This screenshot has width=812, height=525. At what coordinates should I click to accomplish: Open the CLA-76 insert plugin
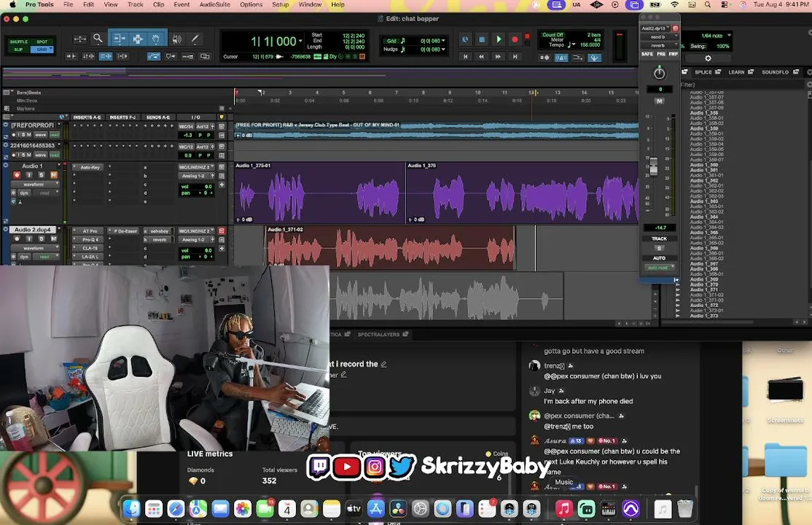point(90,248)
